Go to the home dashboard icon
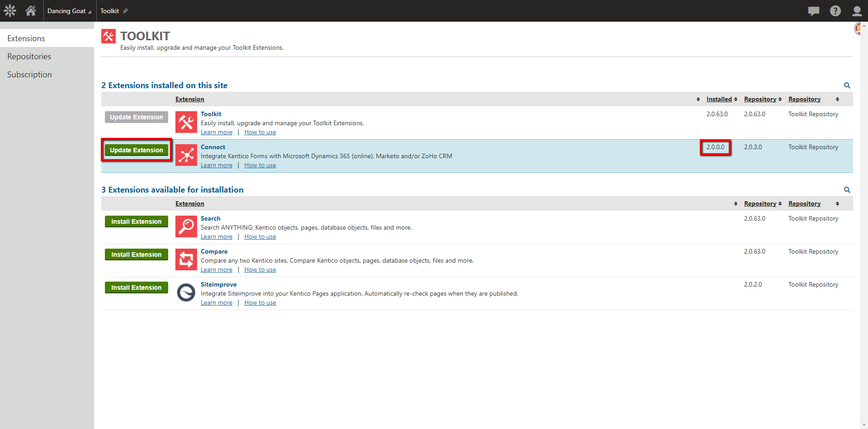 31,10
